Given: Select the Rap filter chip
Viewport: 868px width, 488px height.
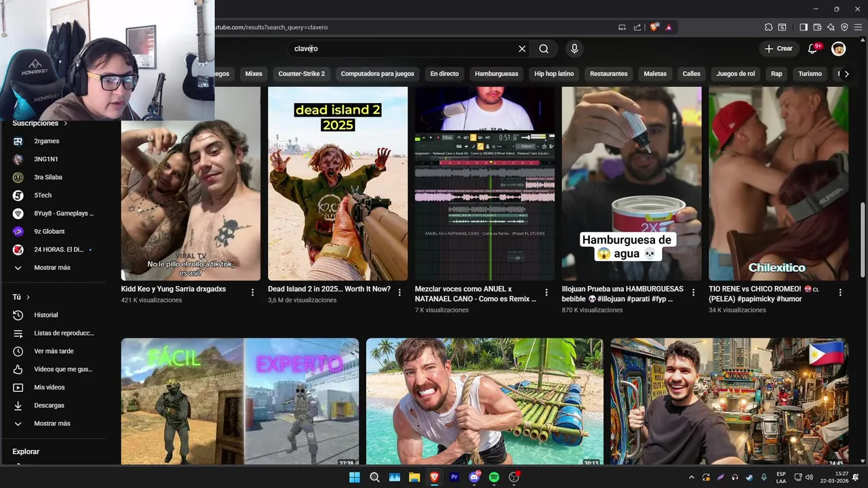Looking at the screenshot, I should tap(776, 74).
